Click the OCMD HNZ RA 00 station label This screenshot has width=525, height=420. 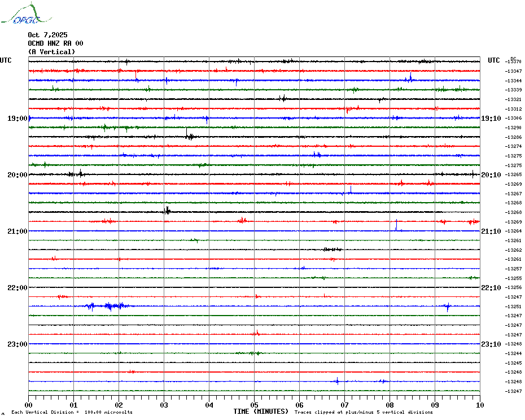point(55,43)
